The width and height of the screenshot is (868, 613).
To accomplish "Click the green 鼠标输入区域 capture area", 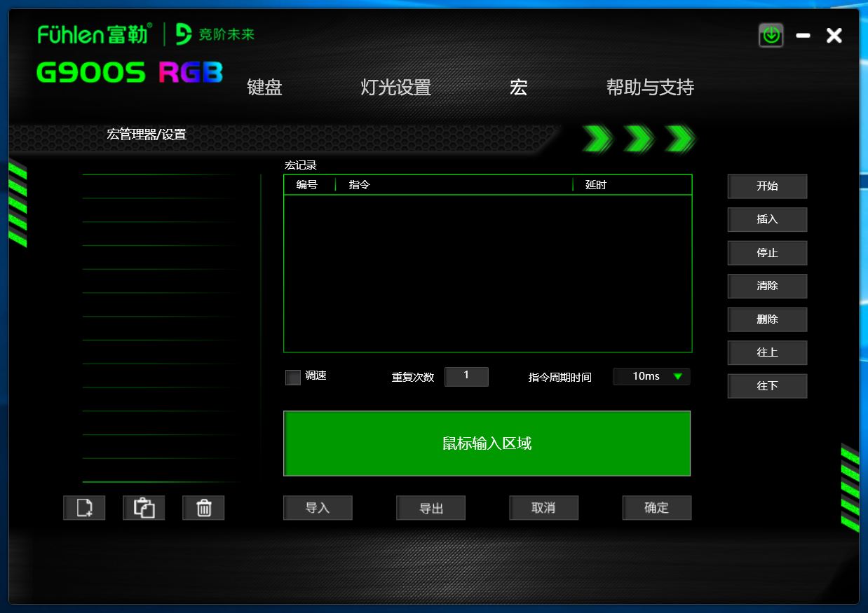I will coord(487,443).
